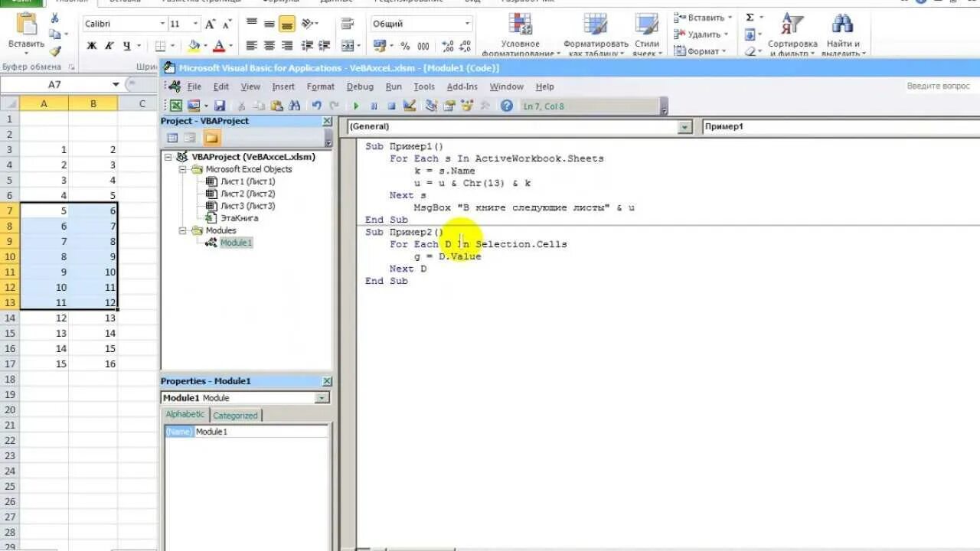Click the fill color bucket swatch
This screenshot has width=980, height=551.
[194, 46]
